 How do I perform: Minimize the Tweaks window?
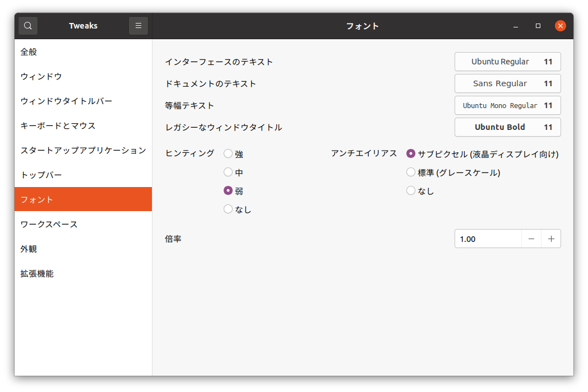(516, 26)
